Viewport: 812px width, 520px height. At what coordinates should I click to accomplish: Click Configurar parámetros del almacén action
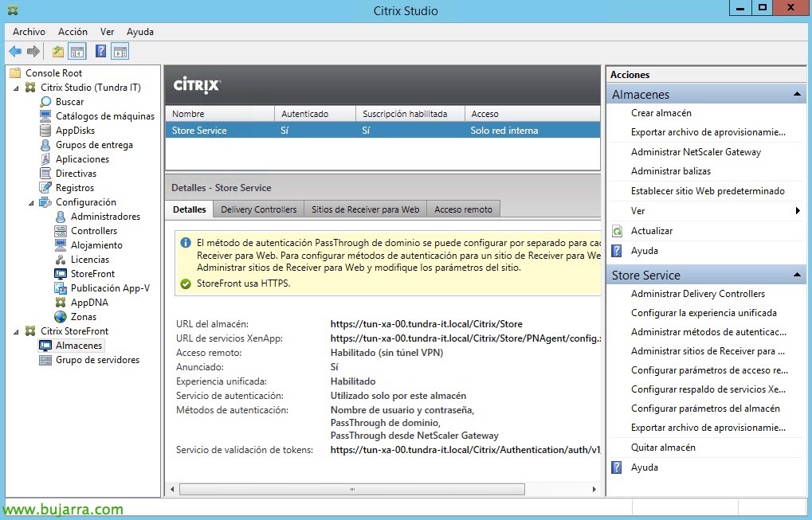705,409
